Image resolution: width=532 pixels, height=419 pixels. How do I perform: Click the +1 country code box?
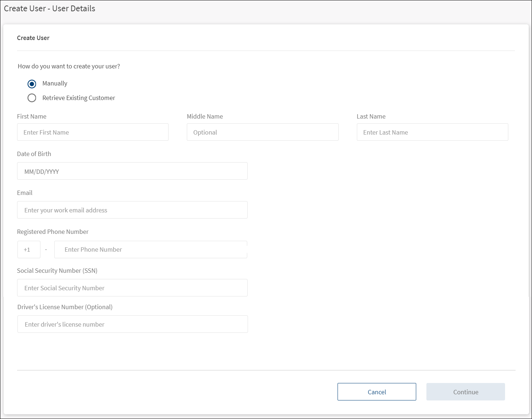coord(29,250)
